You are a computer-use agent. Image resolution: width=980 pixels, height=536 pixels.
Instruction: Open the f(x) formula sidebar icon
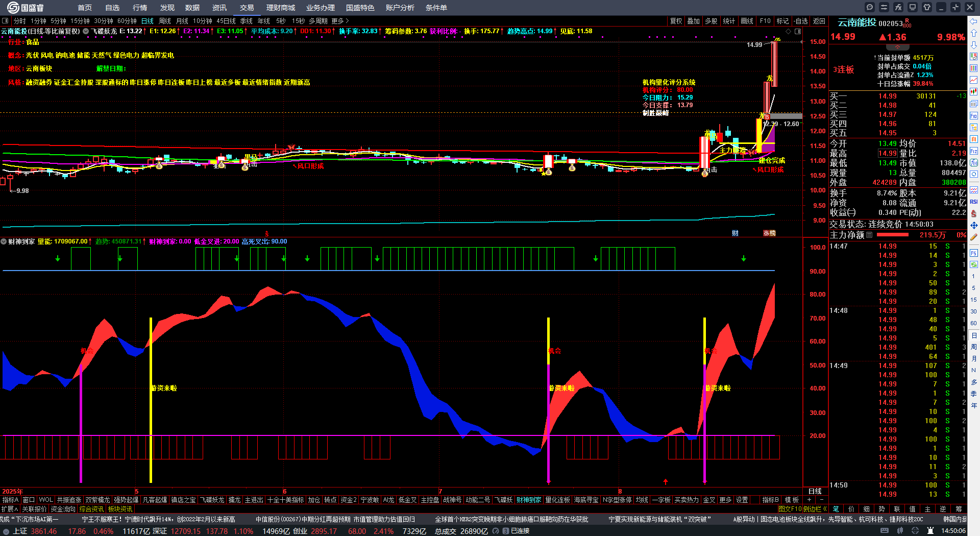(x=974, y=163)
